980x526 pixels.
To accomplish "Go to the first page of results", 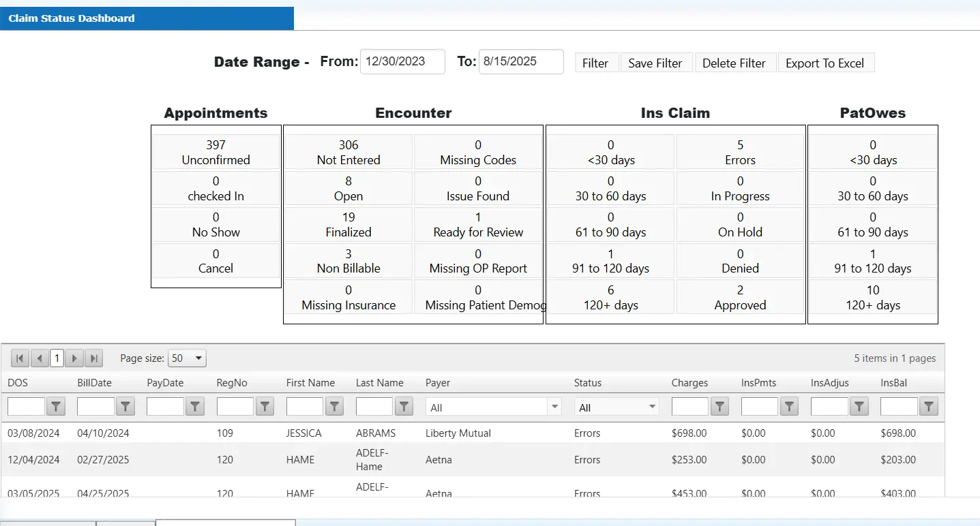I will pos(20,358).
